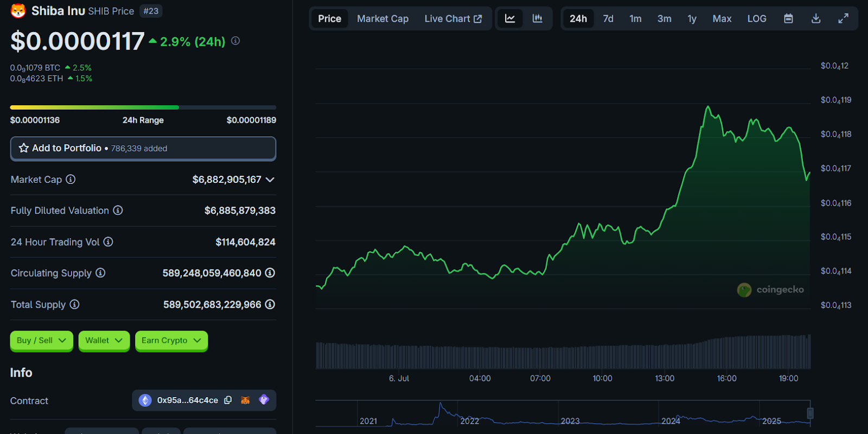868x434 pixels.
Task: Copy the contract address
Action: tap(228, 400)
